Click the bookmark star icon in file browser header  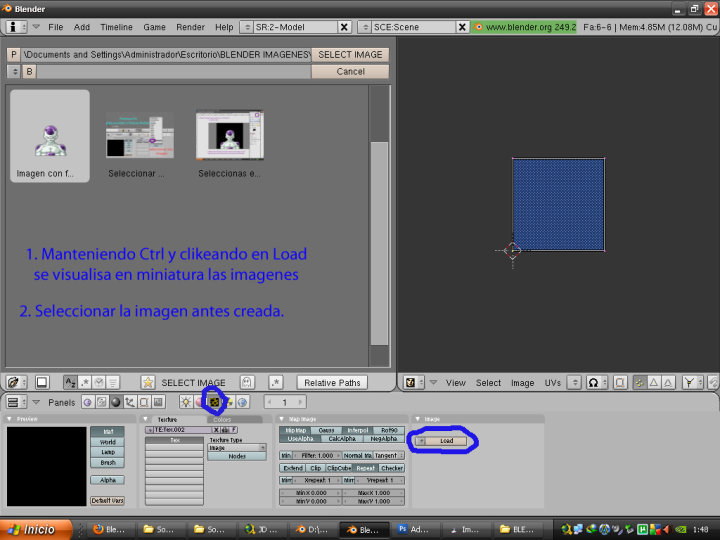tap(147, 382)
